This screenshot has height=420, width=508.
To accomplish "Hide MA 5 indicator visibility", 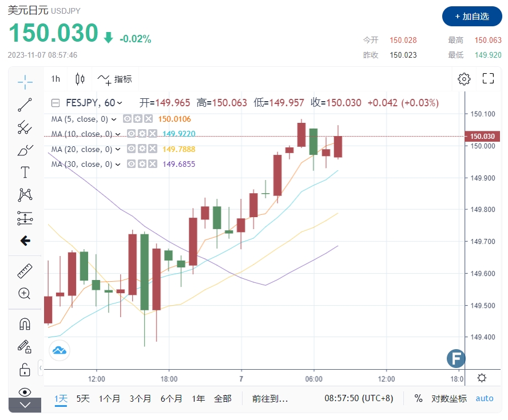I will [x=128, y=119].
